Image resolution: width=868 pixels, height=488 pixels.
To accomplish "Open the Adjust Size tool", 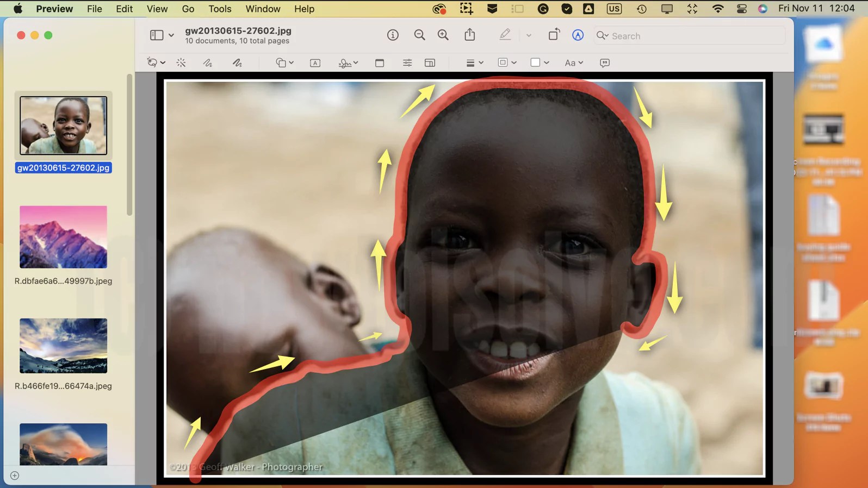I will 430,63.
